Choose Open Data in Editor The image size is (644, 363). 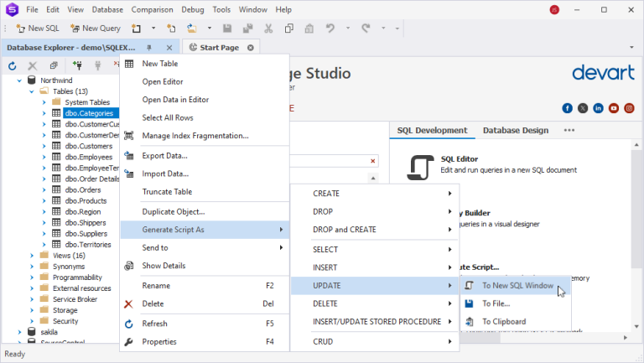coord(205,100)
